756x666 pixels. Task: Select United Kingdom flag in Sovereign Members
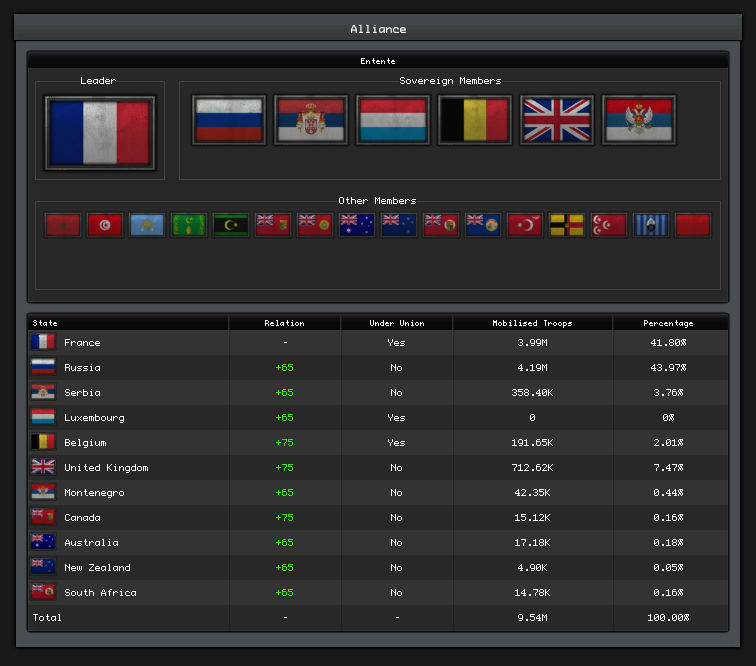pyautogui.click(x=557, y=120)
